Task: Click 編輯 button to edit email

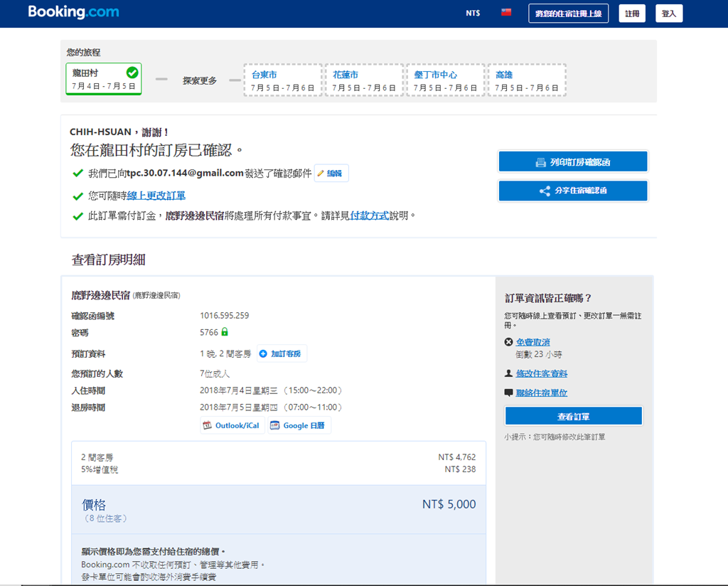Action: pyautogui.click(x=331, y=174)
